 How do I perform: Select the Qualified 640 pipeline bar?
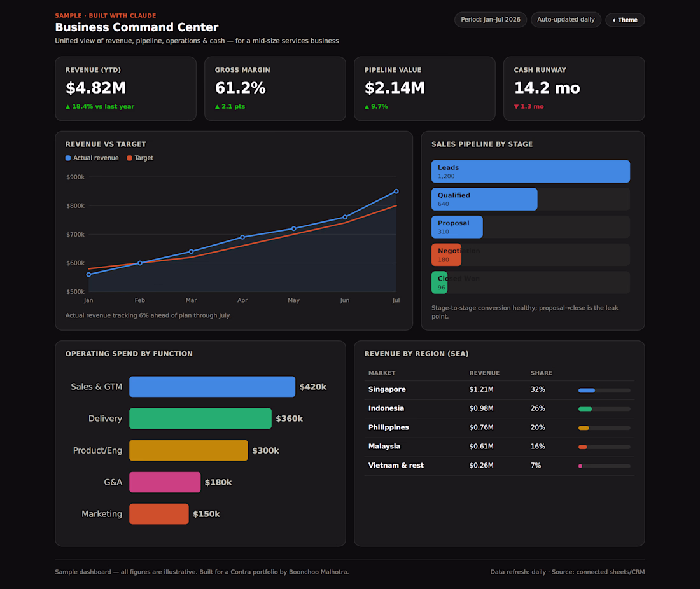[x=484, y=199]
